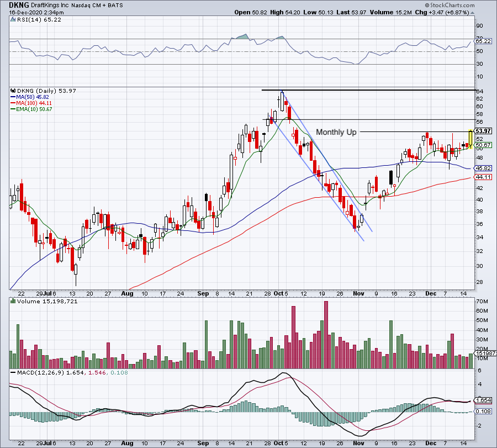Click the 16-Dec-2020 2:34pm timestamp
The image size is (497, 448).
[x=36, y=13]
